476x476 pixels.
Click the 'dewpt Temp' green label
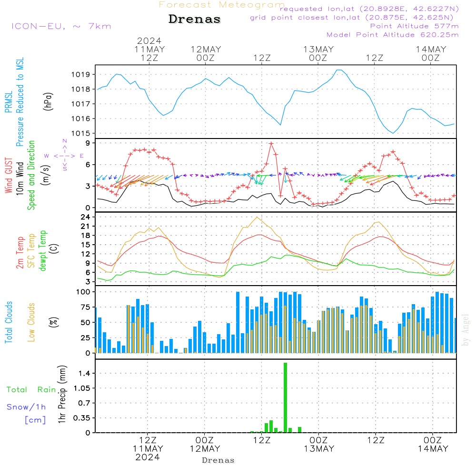42,250
